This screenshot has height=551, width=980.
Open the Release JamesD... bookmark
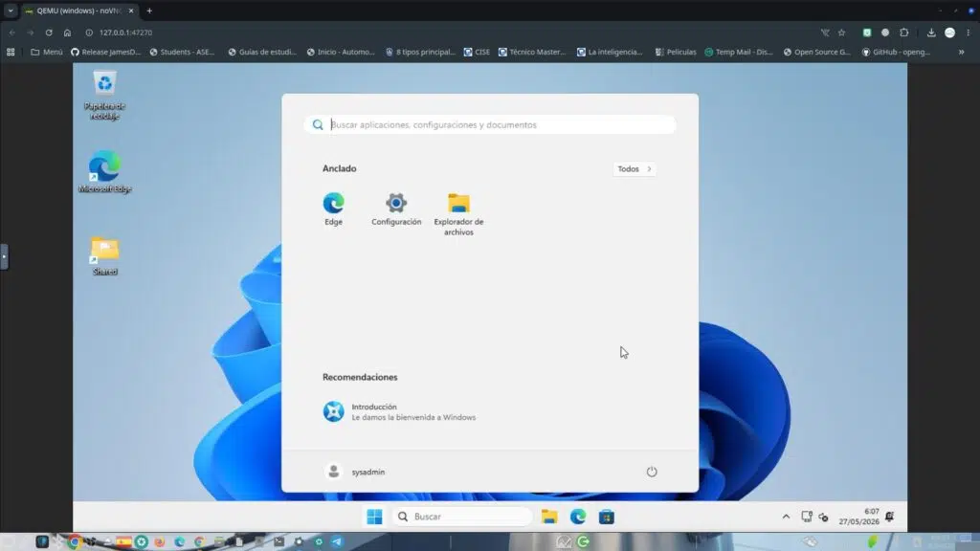(x=105, y=52)
